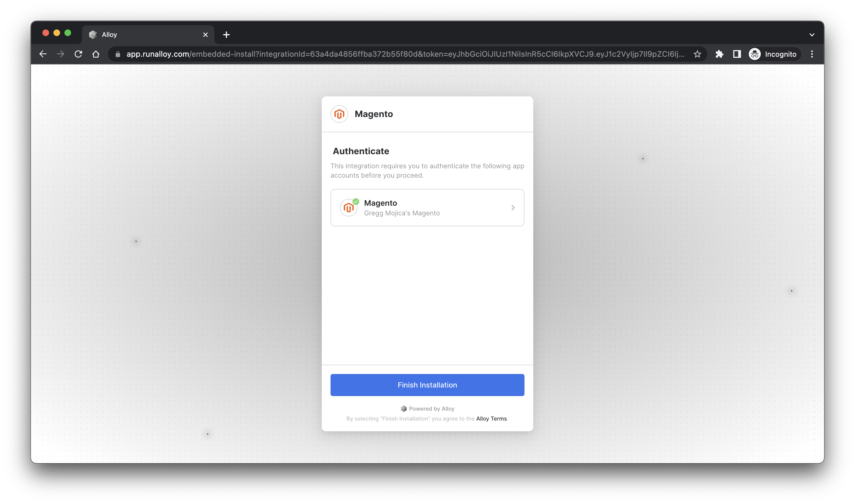Viewport: 855px width, 504px height.
Task: Reload the current page
Action: [78, 54]
